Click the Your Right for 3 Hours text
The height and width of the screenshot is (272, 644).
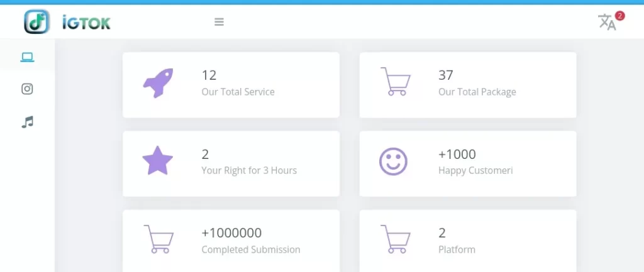(248, 170)
